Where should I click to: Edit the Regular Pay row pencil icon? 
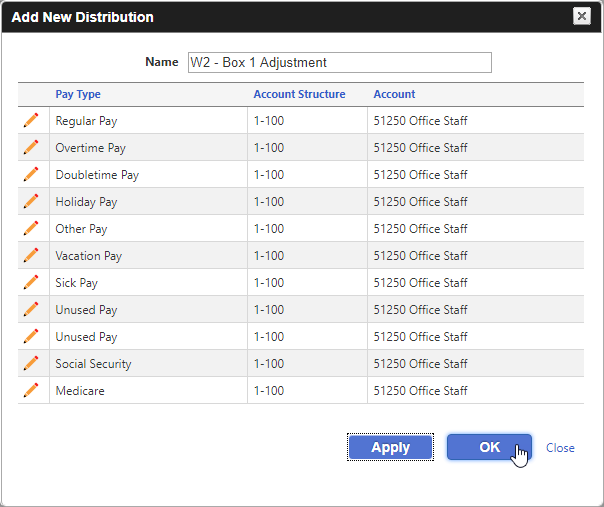click(31, 120)
